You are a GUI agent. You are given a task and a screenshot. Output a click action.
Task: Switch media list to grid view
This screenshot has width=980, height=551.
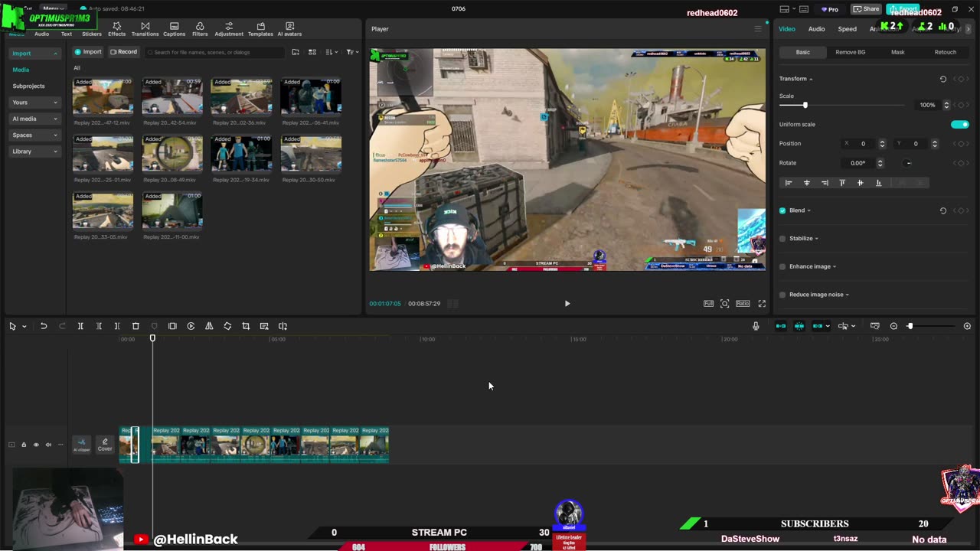312,52
